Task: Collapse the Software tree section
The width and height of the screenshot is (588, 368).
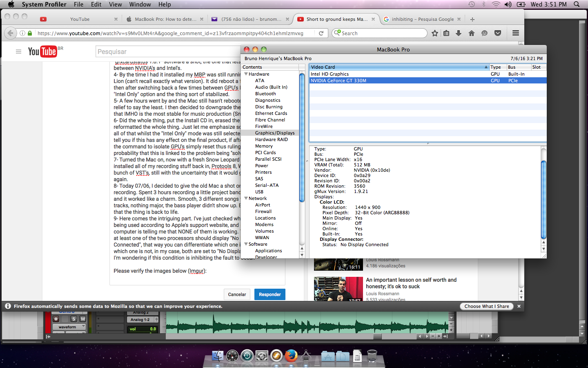Action: pos(246,244)
